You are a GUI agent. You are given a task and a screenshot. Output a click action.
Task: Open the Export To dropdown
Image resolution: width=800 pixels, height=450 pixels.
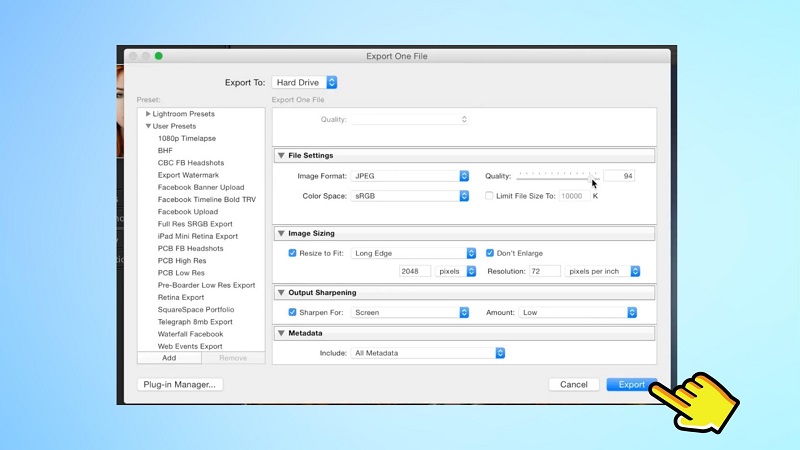305,82
